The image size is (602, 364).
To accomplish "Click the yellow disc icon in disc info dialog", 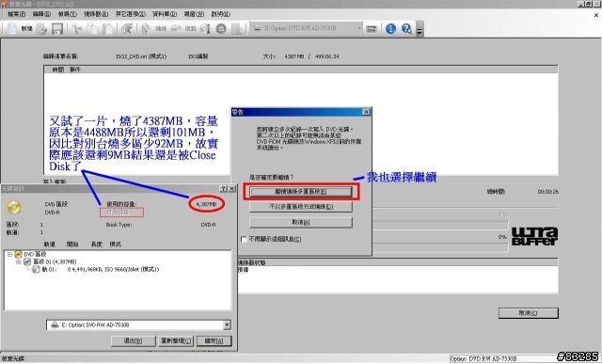I will [x=14, y=207].
